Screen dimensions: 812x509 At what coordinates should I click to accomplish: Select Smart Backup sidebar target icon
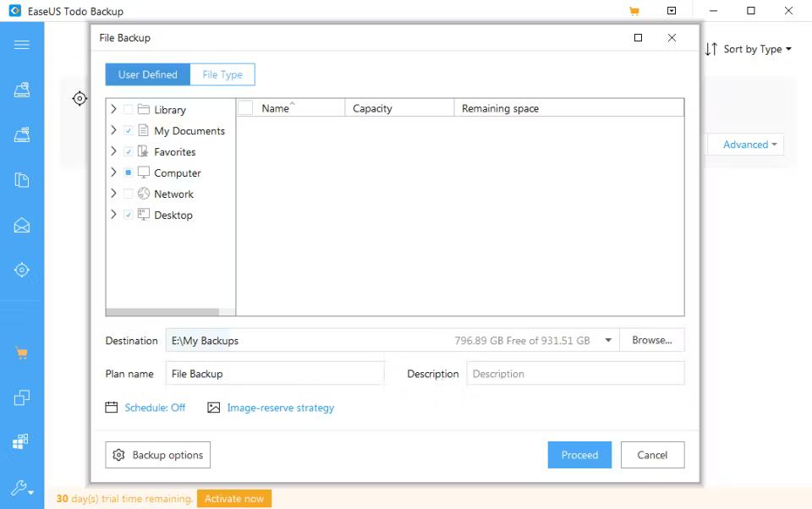[22, 270]
